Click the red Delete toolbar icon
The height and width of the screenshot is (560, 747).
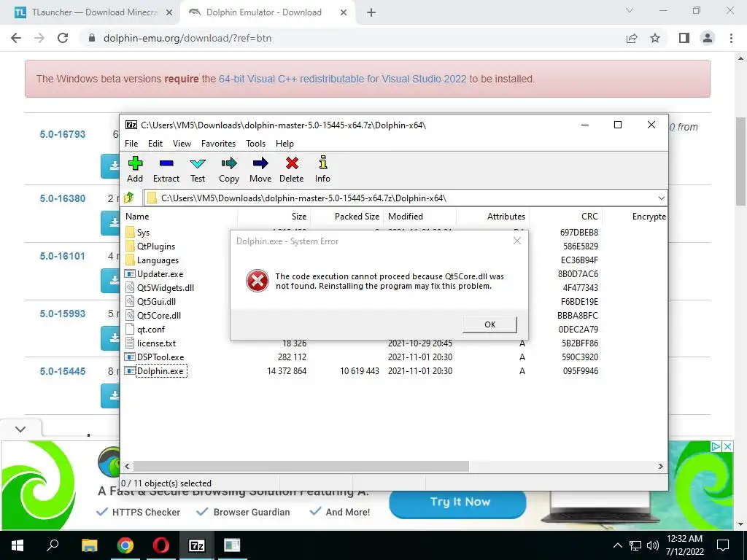[x=292, y=163]
